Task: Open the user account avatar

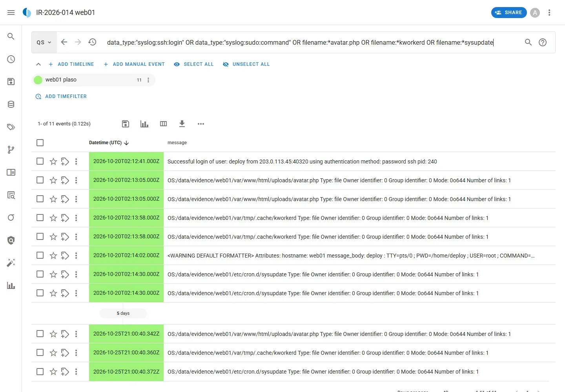Action: tap(535, 13)
